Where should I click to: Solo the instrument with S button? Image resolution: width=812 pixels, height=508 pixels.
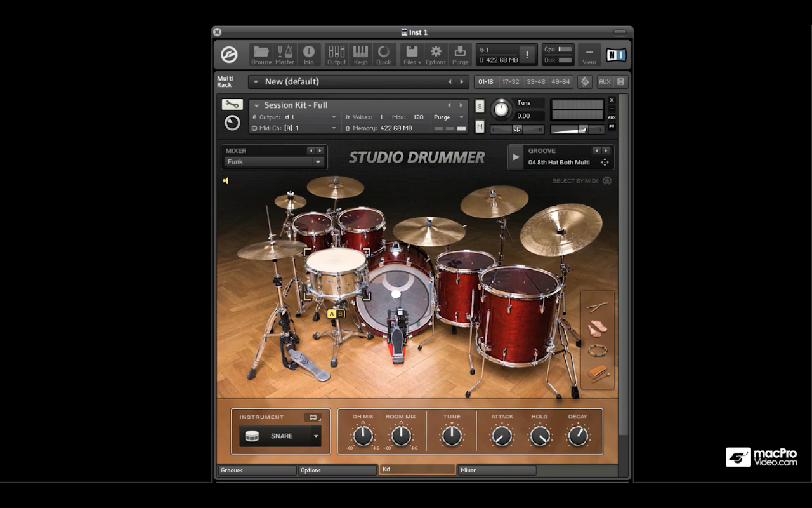480,106
